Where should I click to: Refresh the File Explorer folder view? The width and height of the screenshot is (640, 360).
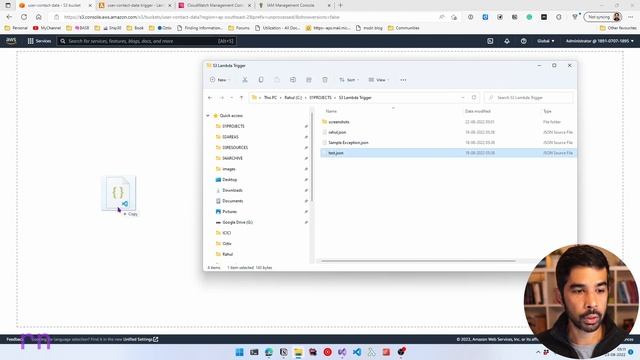(x=474, y=98)
